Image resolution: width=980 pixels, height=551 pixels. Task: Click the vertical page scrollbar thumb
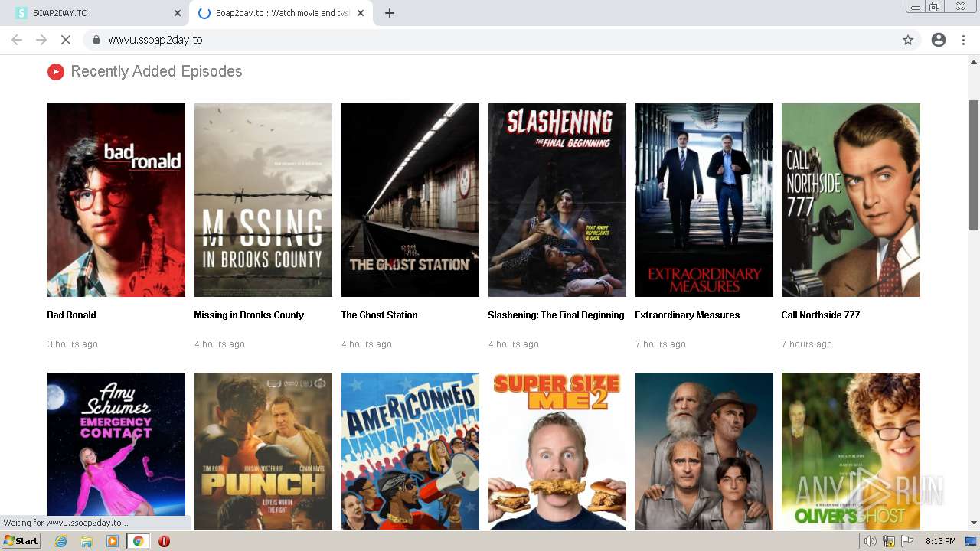click(x=974, y=164)
